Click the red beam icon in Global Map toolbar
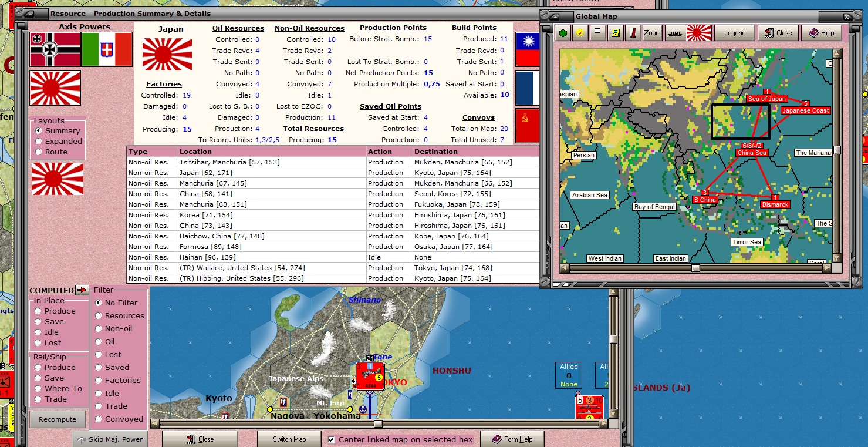Viewport: 868px width, 447px height. click(x=633, y=33)
